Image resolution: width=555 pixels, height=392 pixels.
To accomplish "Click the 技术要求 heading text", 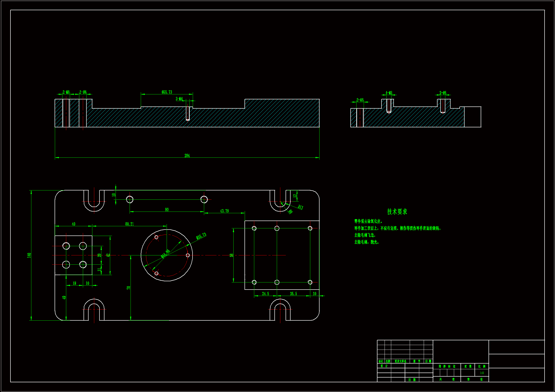I will (x=397, y=212).
